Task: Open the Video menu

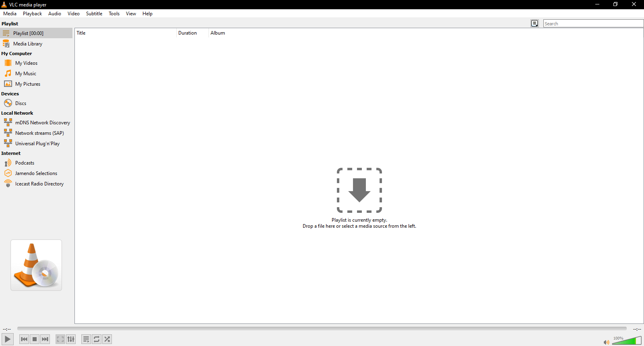Action: tap(74, 14)
